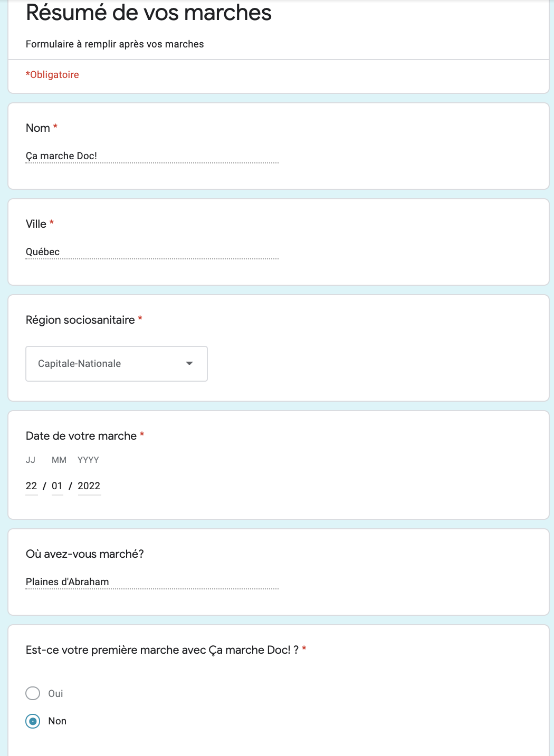
Task: Click the month field showing 01
Action: pos(57,486)
